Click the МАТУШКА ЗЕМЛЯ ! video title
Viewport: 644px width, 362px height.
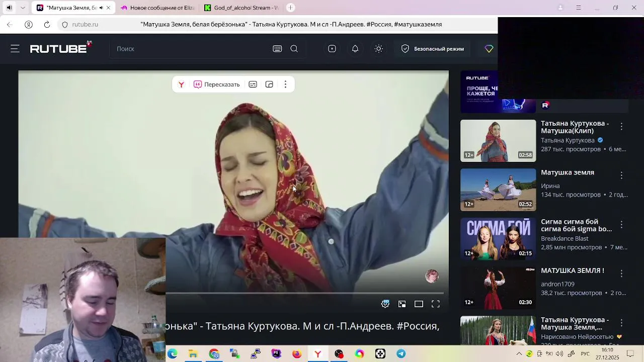[573, 270]
